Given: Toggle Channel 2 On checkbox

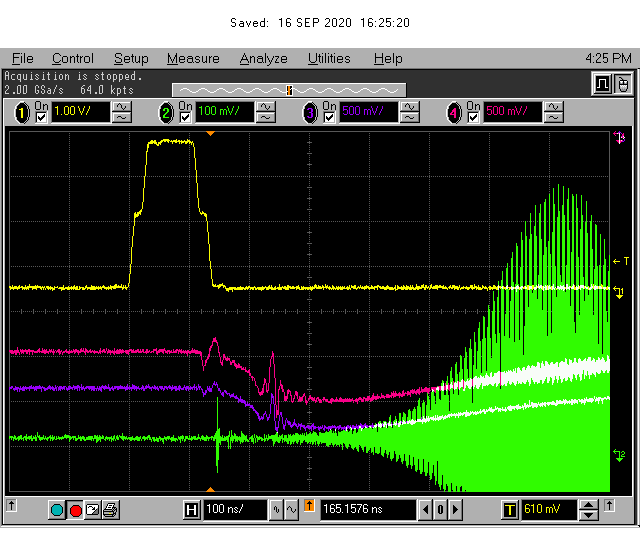Looking at the screenshot, I should [185, 118].
